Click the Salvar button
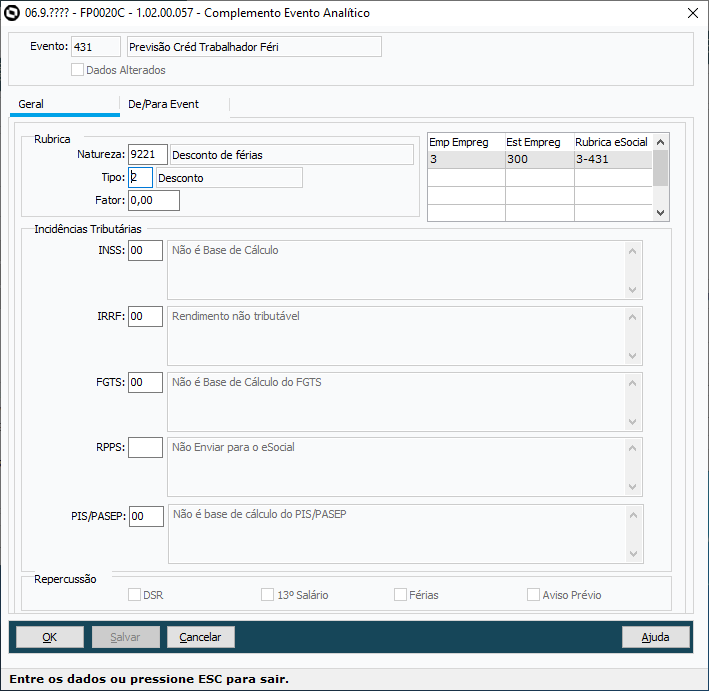 pos(126,637)
